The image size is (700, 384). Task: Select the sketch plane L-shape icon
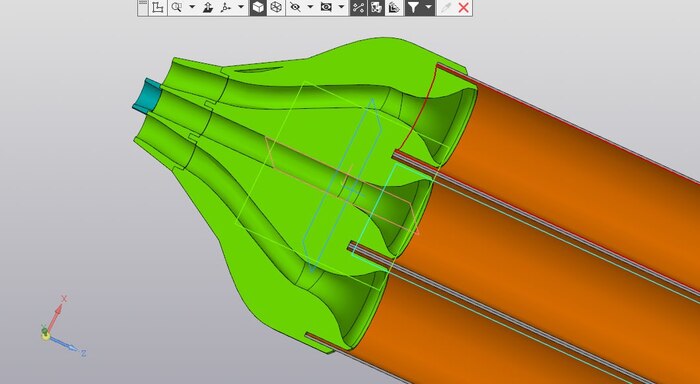point(158,7)
